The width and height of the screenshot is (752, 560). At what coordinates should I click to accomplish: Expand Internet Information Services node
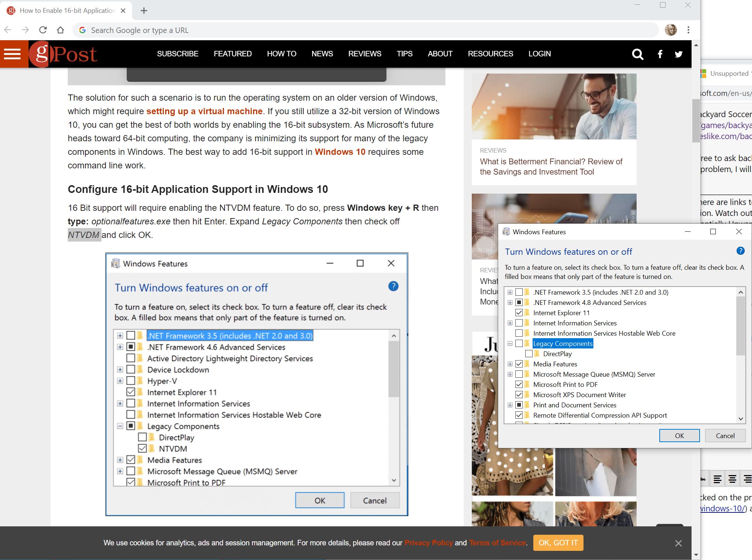(x=510, y=323)
